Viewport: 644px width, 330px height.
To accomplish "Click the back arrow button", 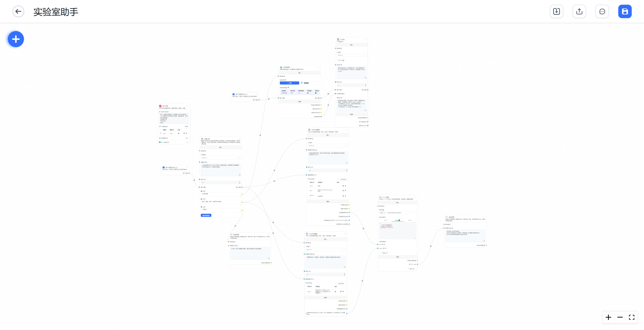I will (x=18, y=11).
